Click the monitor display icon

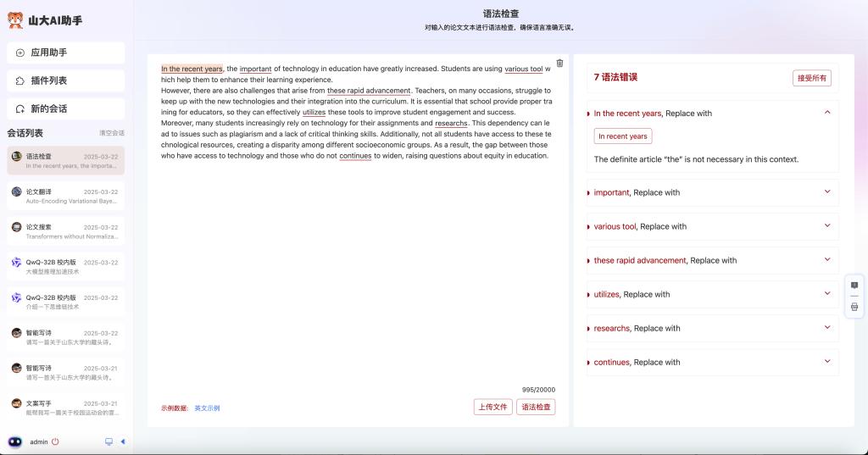tap(109, 441)
